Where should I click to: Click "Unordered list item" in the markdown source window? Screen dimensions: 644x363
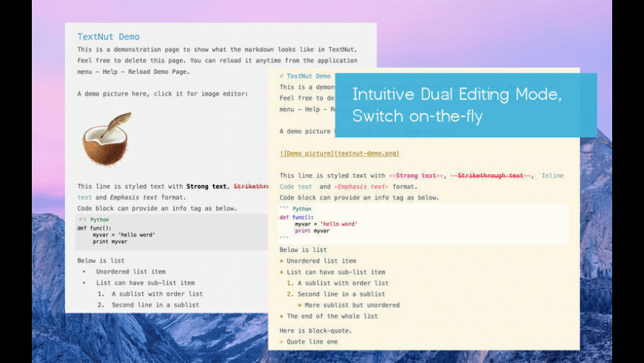coord(321,261)
